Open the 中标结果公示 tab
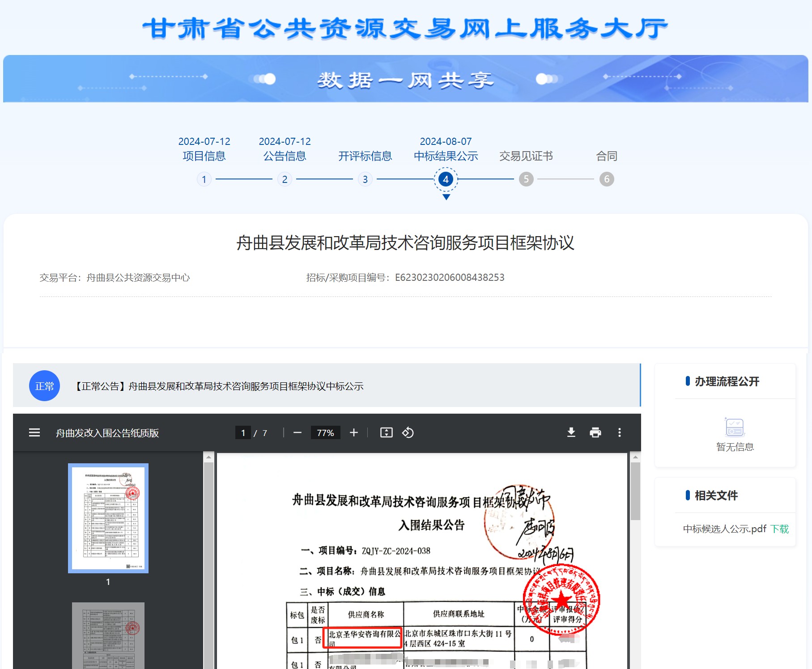Screen dimensions: 812x669 (446, 156)
